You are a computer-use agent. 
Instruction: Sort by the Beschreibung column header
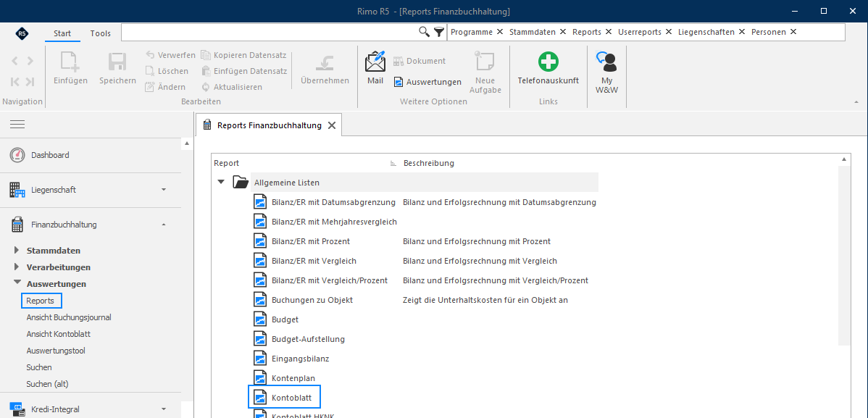coord(429,163)
